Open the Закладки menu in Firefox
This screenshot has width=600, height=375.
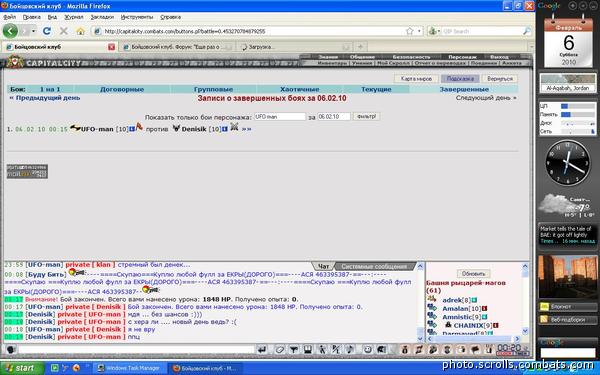(102, 17)
